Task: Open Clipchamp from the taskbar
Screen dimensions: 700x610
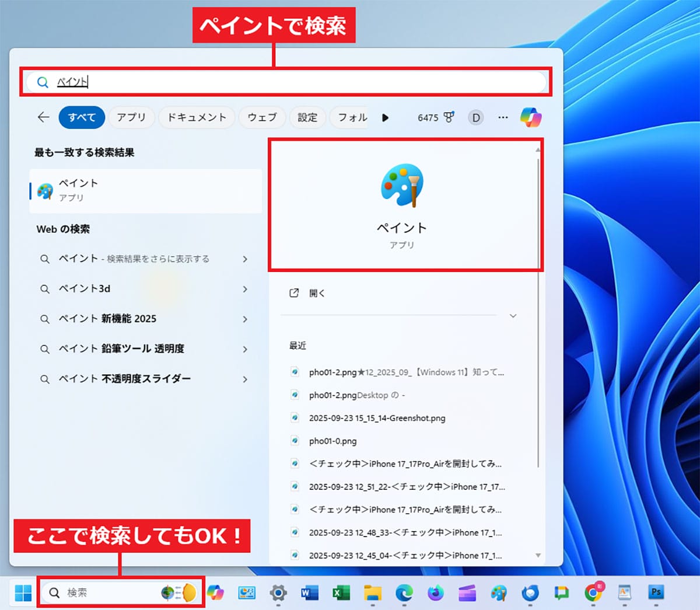Action: 467,593
